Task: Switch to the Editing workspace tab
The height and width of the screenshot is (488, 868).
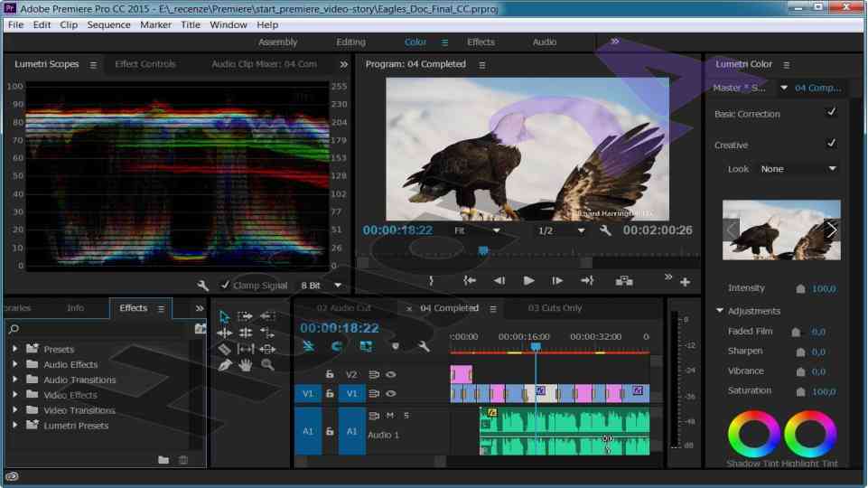Action: (x=350, y=42)
